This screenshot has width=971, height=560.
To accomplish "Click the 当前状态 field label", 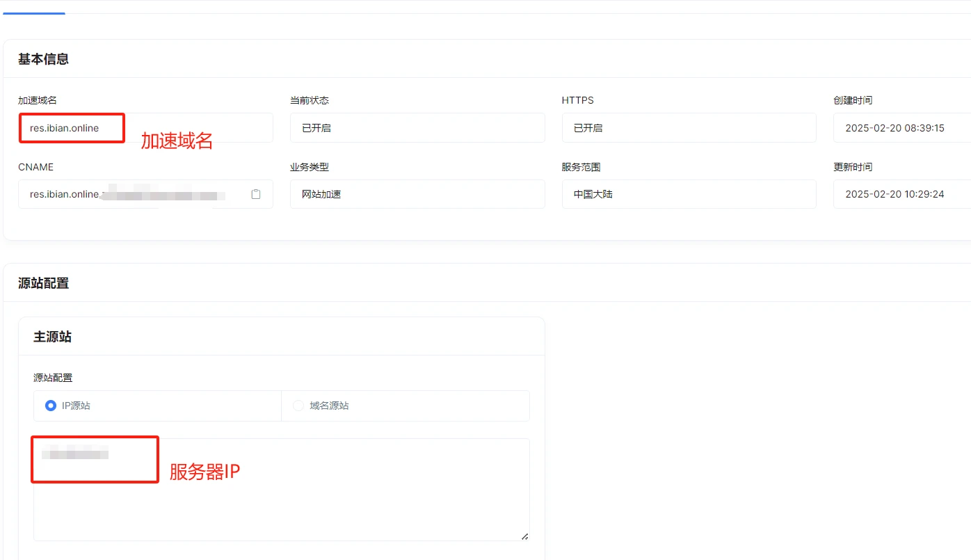I will click(x=310, y=100).
